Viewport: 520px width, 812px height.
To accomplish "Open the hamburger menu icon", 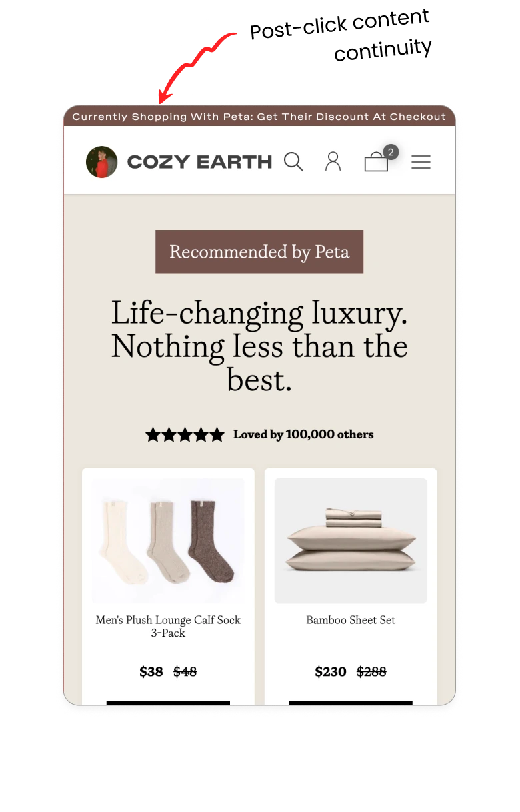I will coord(421,162).
